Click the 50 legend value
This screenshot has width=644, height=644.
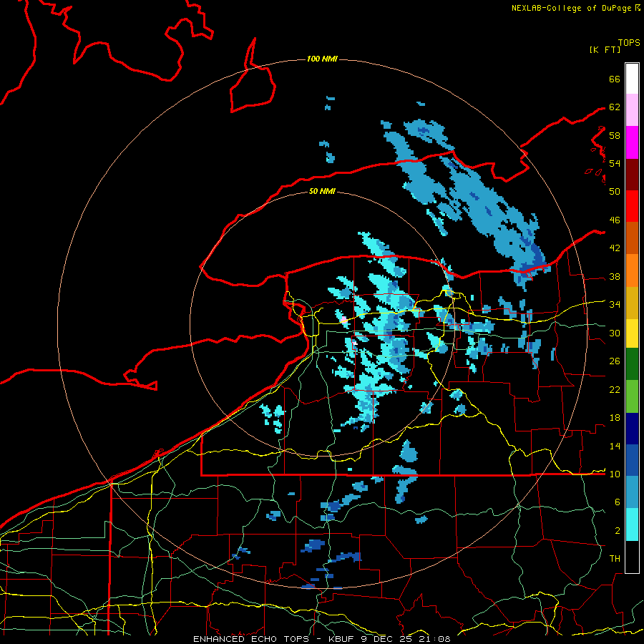coord(615,191)
